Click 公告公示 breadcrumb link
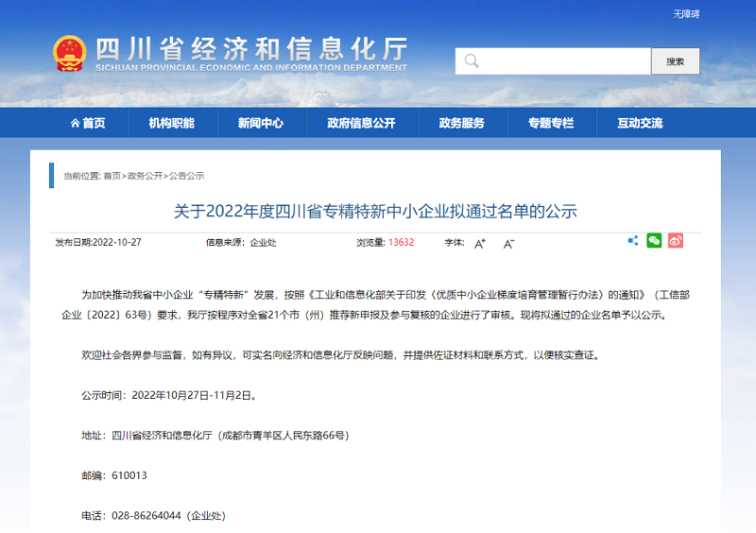This screenshot has width=756, height=533. pyautogui.click(x=186, y=176)
